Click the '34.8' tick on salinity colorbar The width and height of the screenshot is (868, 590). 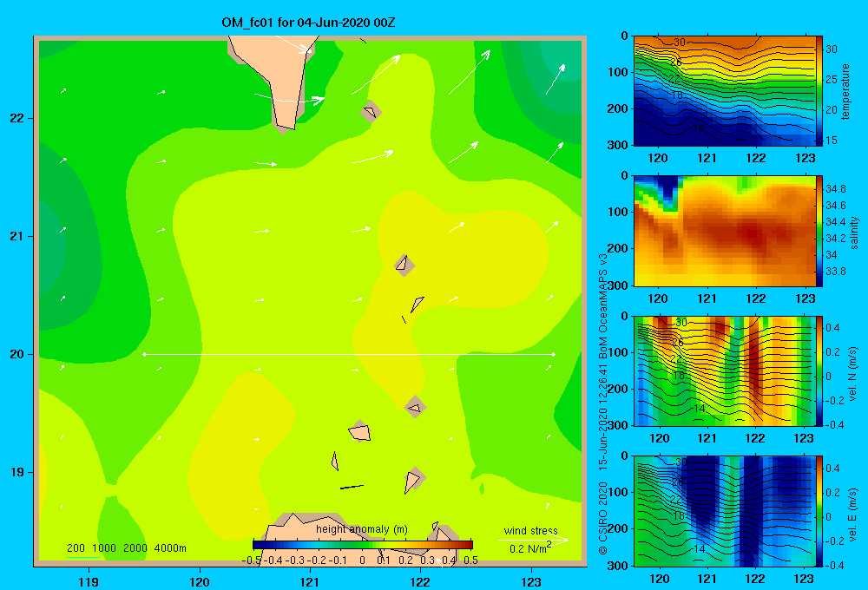pos(835,189)
